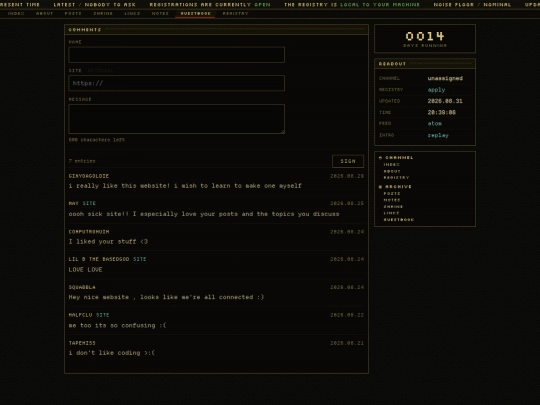
Task: Select the Updated date 2026.08.31
Action: (445, 101)
